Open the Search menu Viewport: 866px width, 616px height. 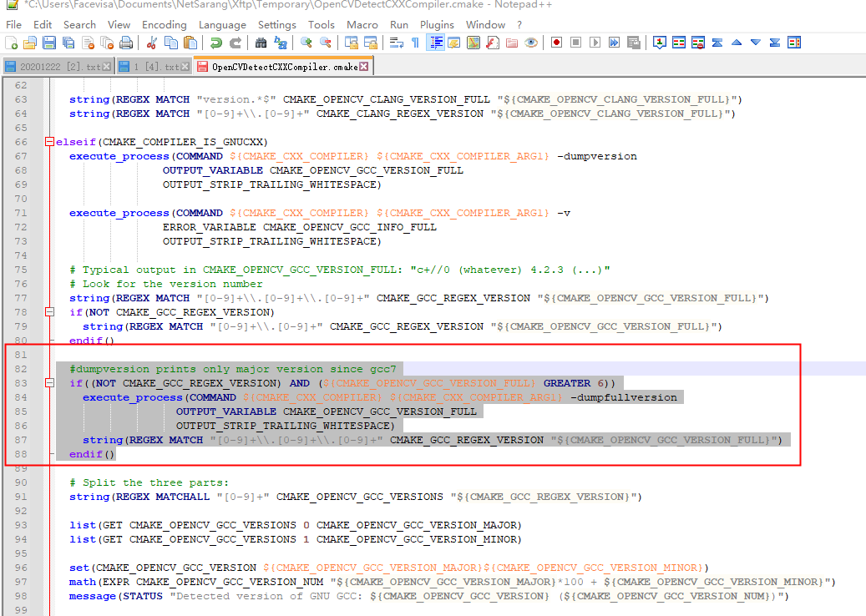79,25
